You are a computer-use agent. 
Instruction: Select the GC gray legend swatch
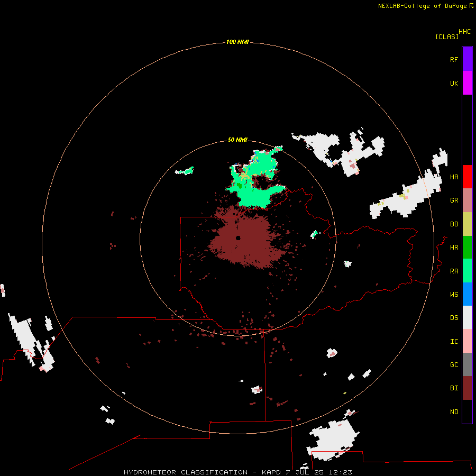(467, 364)
